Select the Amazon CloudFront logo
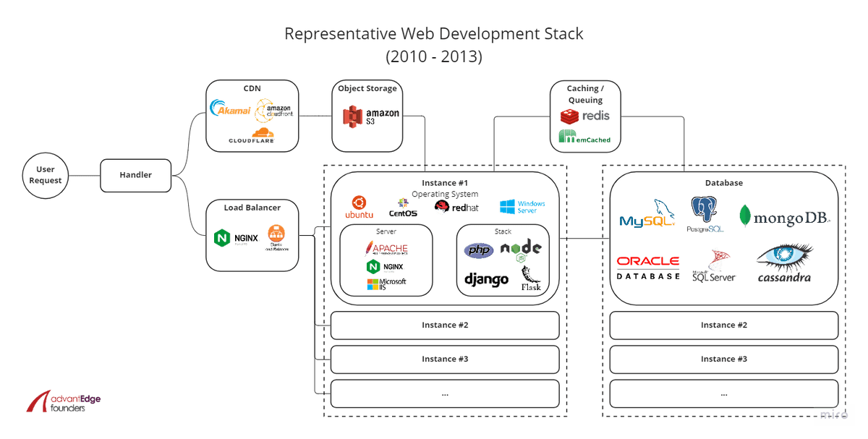This screenshot has width=868, height=439. [x=275, y=111]
